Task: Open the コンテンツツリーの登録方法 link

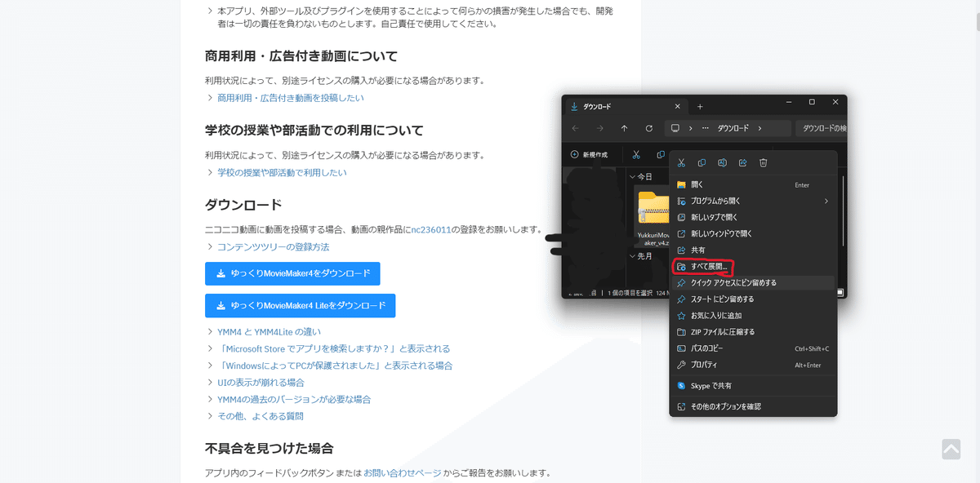Action: (273, 246)
